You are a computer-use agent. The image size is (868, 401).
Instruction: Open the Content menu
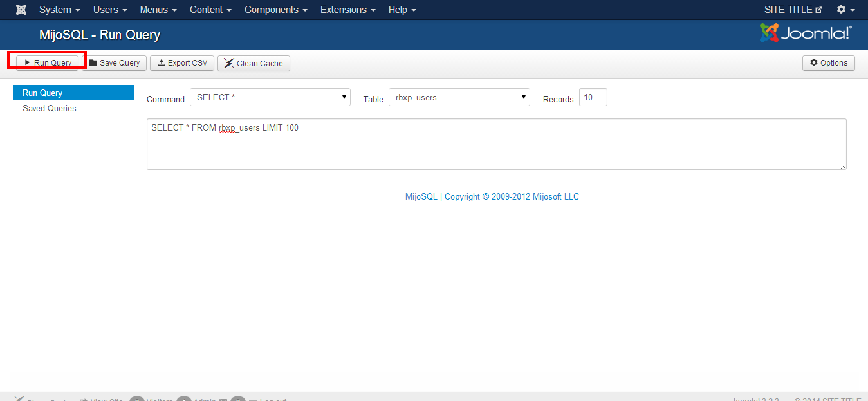point(210,10)
